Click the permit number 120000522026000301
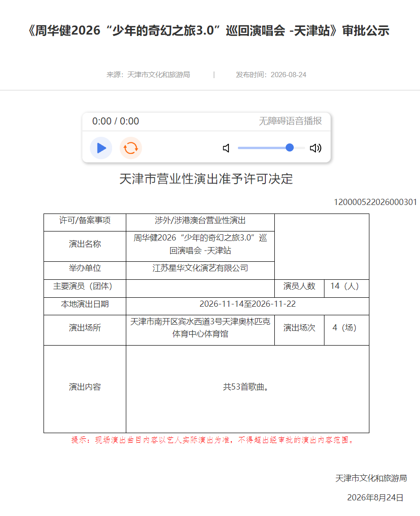Viewport: 420px width, 516px height. (x=375, y=202)
